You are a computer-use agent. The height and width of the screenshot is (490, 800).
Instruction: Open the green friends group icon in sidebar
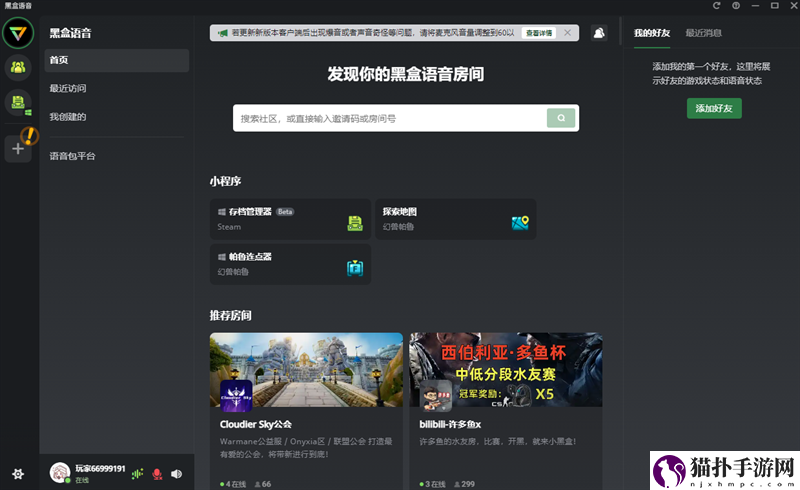[18, 67]
